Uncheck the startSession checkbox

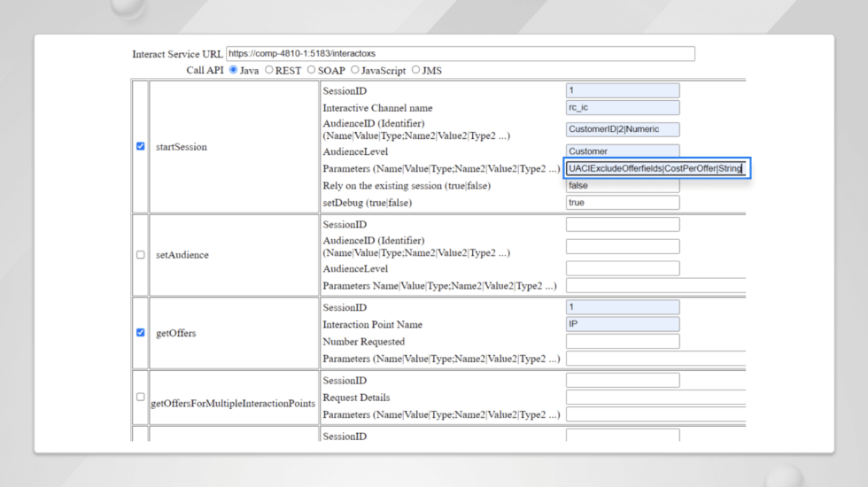(141, 146)
